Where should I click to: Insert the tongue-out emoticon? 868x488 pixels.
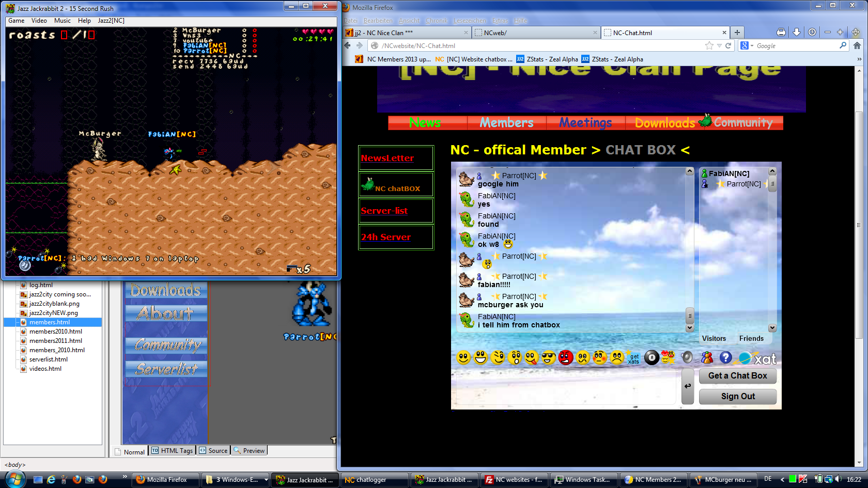pos(532,357)
